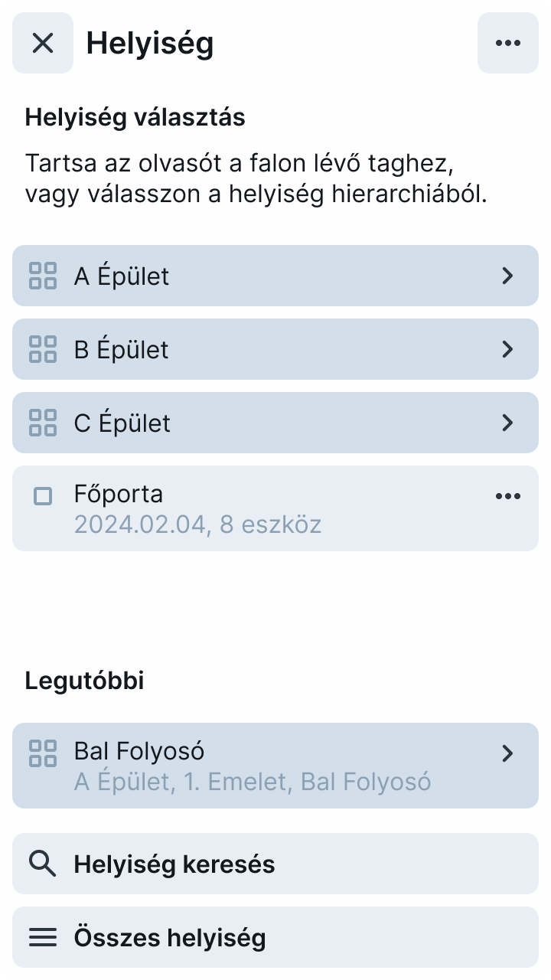This screenshot has width=551, height=980.
Task: Click the hamburger list icon
Action: tap(43, 937)
